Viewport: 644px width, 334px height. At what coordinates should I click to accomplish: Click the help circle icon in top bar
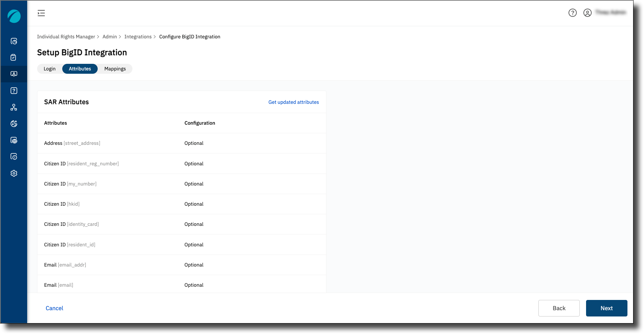click(x=572, y=13)
